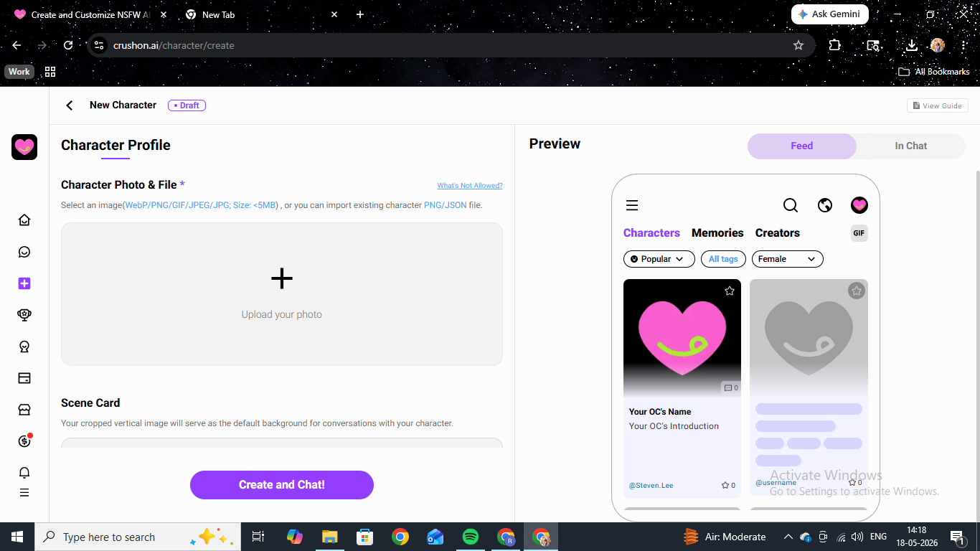
Task: Reload the page in Chrome
Action: pos(68,45)
